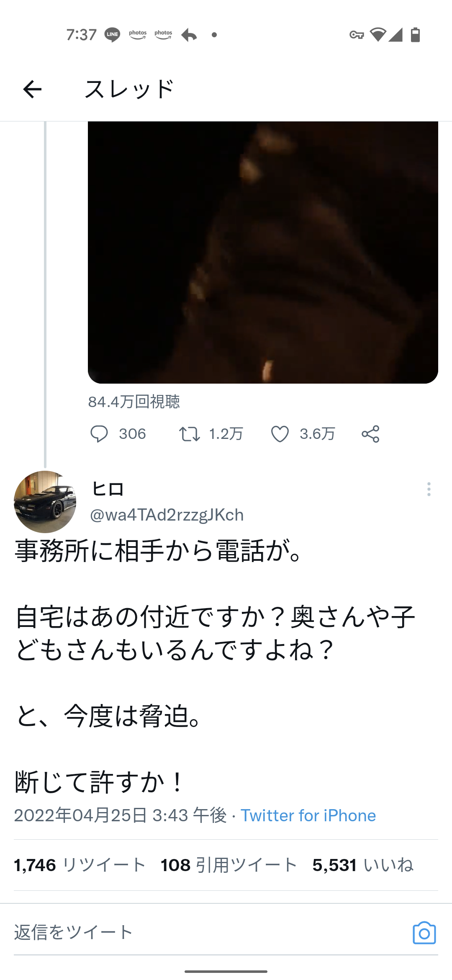Open the Twitter for iPhone link
452x980 pixels.
pos(308,815)
